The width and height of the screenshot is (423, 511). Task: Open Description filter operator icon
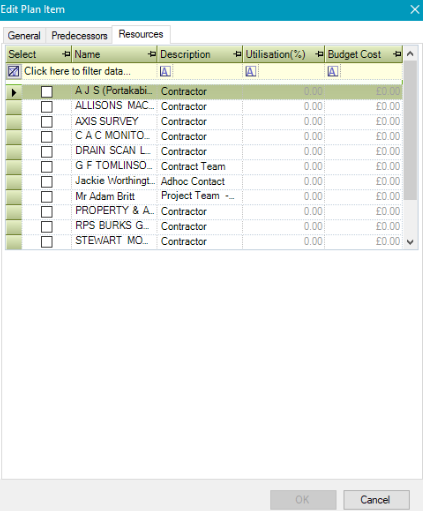(165, 71)
